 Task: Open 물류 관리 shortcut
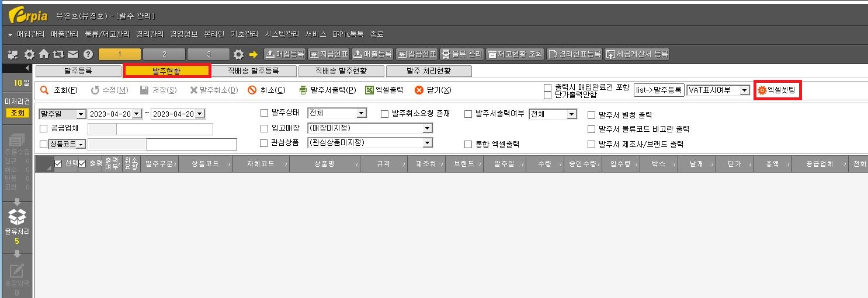[x=461, y=54]
